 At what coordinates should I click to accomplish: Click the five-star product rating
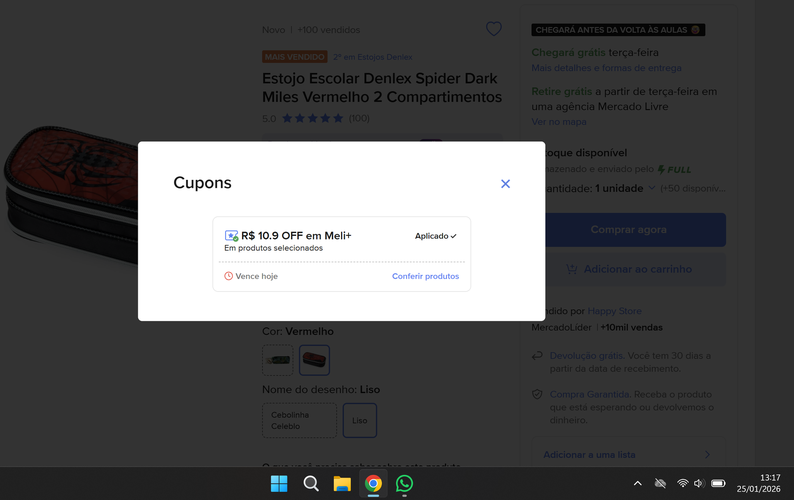312,118
